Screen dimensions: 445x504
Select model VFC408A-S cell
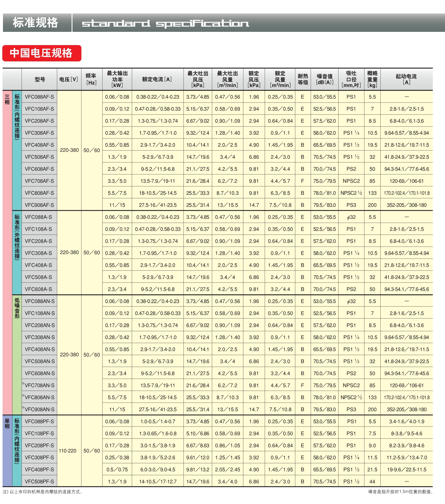[x=38, y=265]
